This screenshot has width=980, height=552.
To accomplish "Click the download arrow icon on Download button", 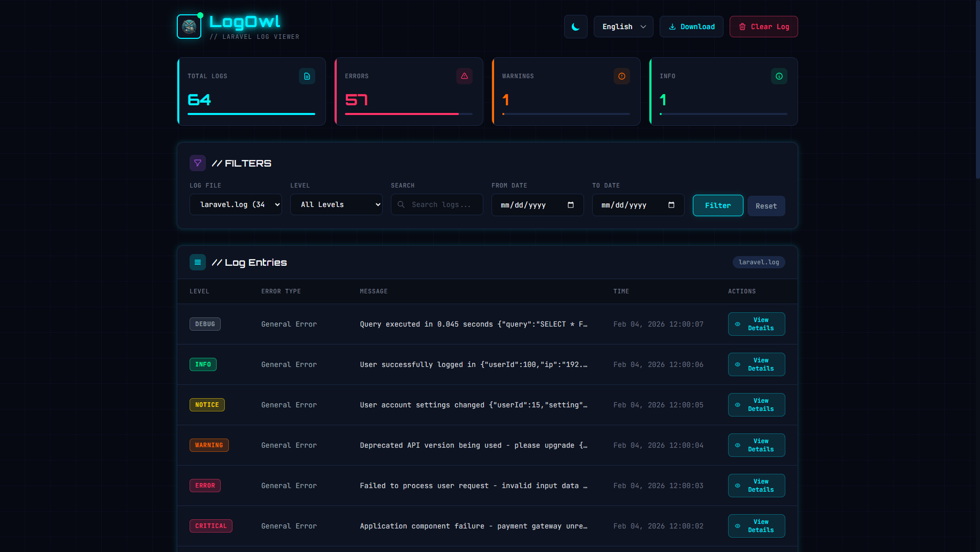I will tap(672, 27).
